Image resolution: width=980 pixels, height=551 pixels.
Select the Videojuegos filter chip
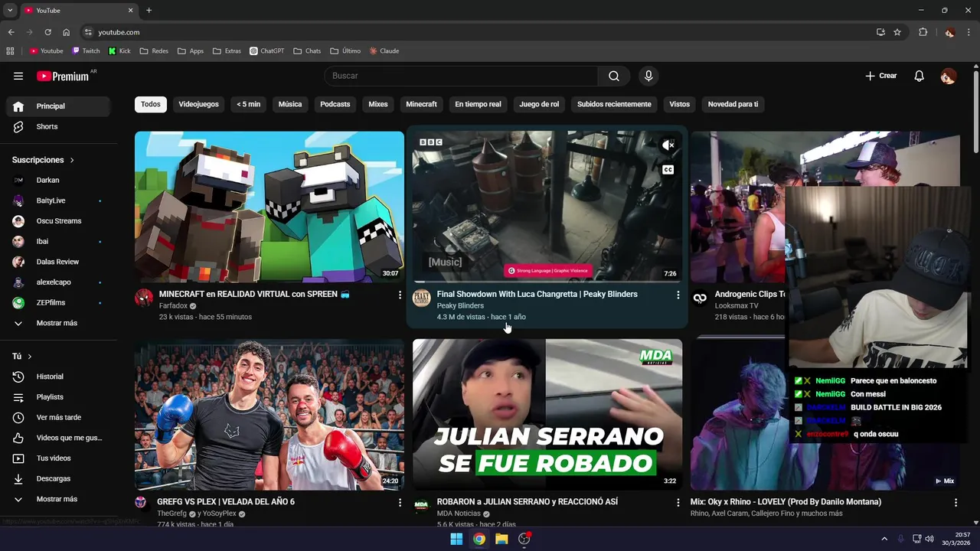198,104
